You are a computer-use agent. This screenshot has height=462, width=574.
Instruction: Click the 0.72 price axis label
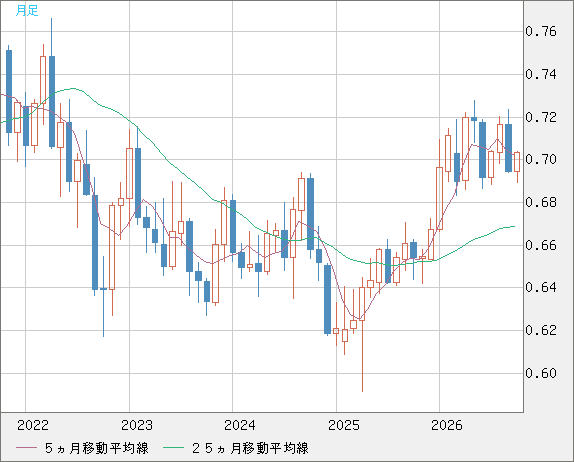541,118
